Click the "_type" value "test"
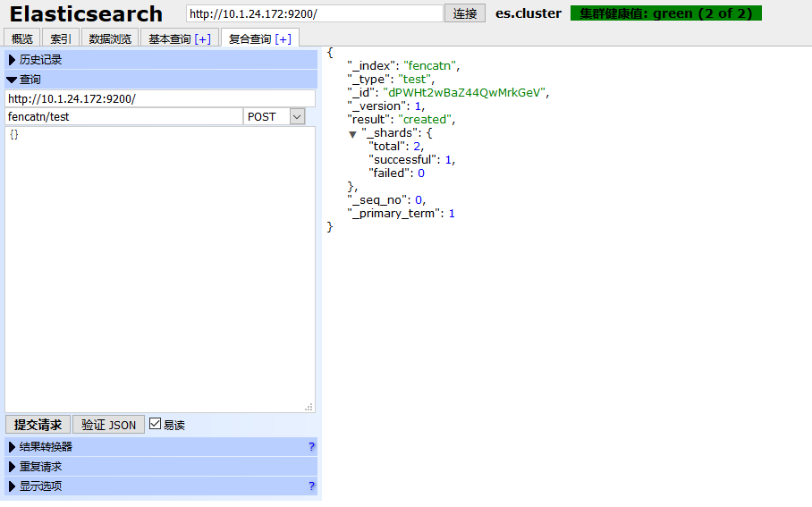This screenshot has height=507, width=812. tap(414, 80)
